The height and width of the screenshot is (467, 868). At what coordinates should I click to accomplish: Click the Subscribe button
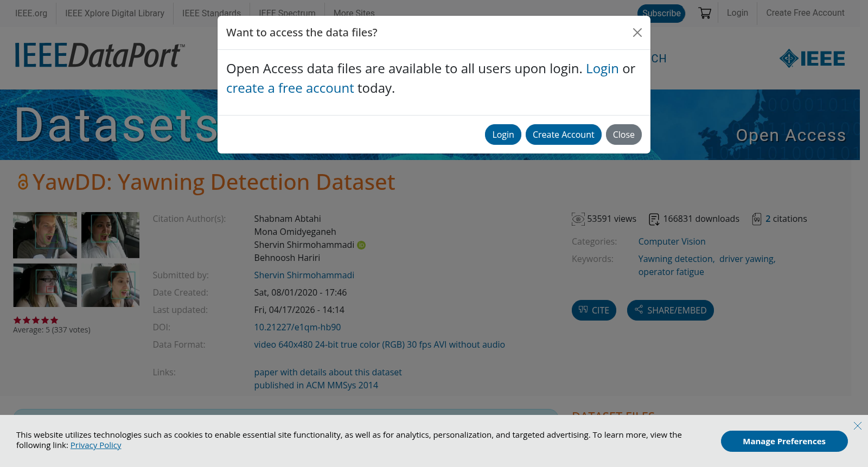coord(661,13)
